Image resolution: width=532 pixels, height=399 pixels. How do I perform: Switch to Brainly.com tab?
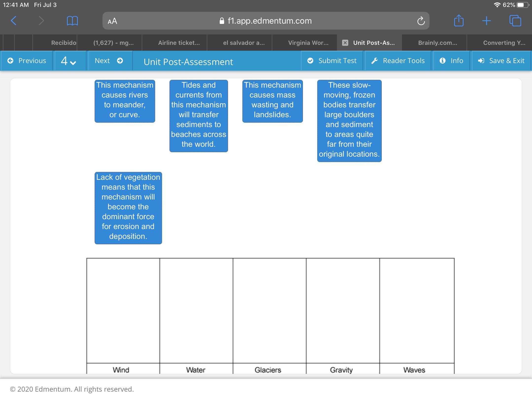(437, 43)
